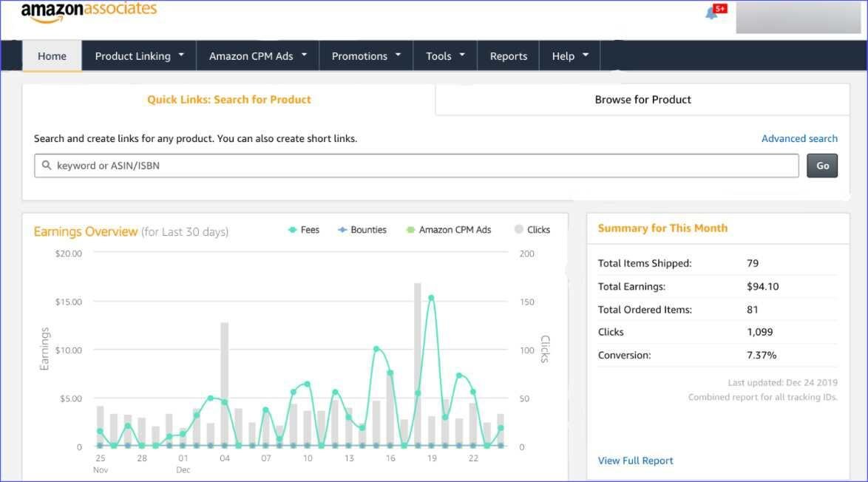The width and height of the screenshot is (868, 482).
Task: Open the Promotions dropdown
Action: tap(365, 55)
